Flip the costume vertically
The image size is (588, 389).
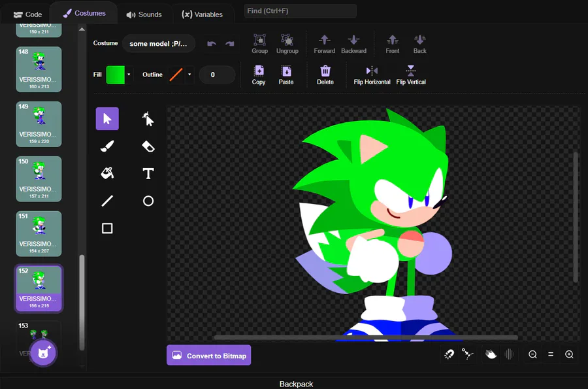coord(411,75)
